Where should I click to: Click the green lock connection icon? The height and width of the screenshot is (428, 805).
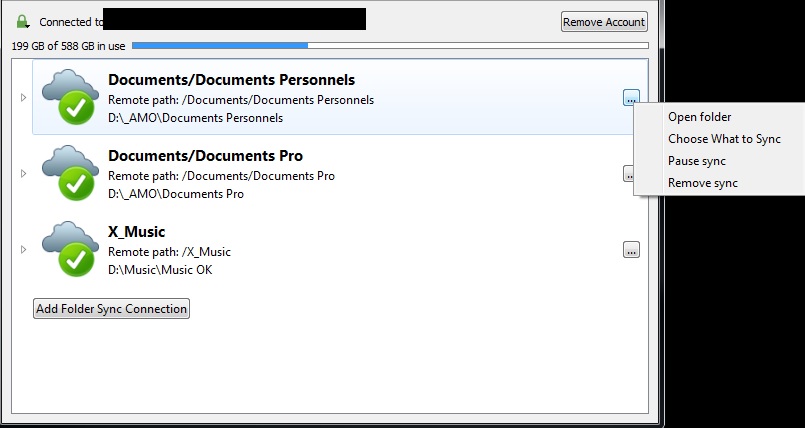[x=23, y=21]
